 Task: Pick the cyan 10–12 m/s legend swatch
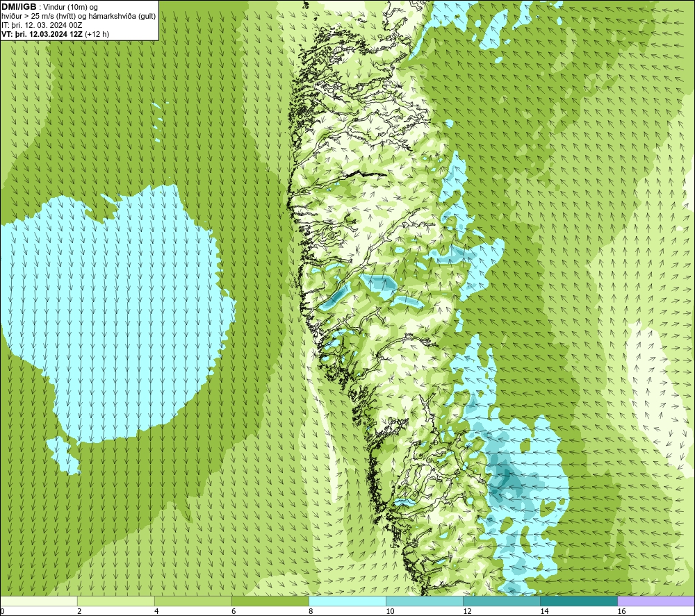click(x=425, y=601)
